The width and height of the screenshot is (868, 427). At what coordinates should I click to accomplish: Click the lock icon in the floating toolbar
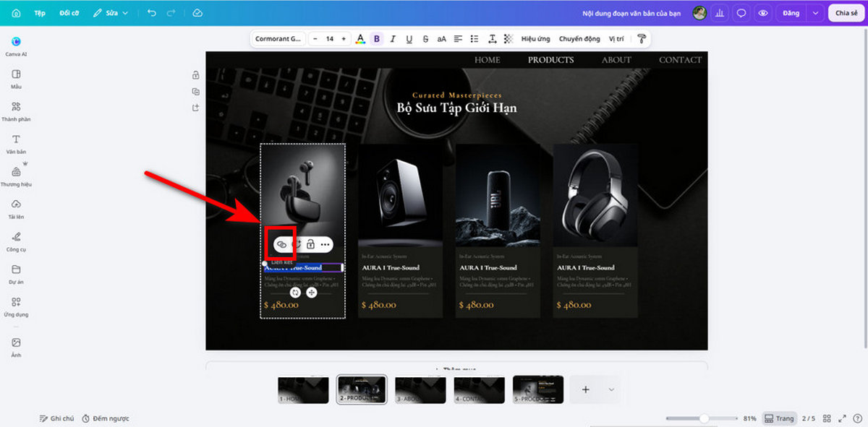310,244
